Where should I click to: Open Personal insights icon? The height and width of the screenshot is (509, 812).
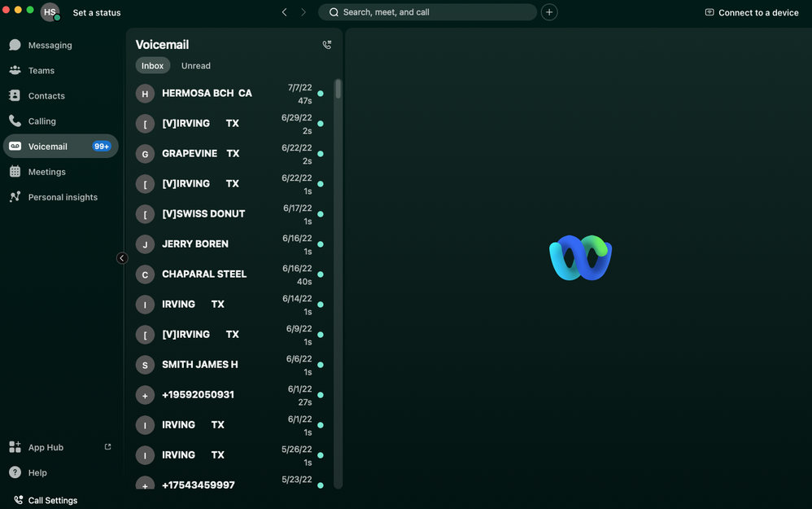click(x=15, y=197)
